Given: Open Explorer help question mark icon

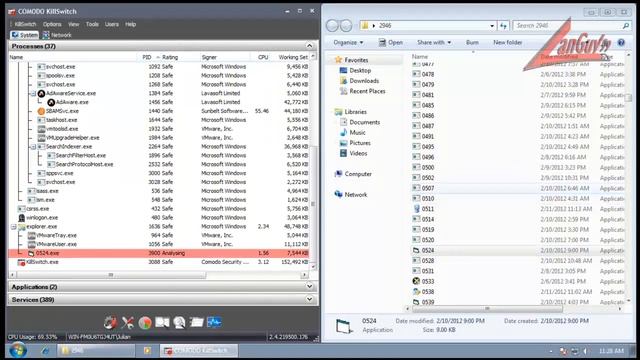Looking at the screenshot, I should pos(621,42).
